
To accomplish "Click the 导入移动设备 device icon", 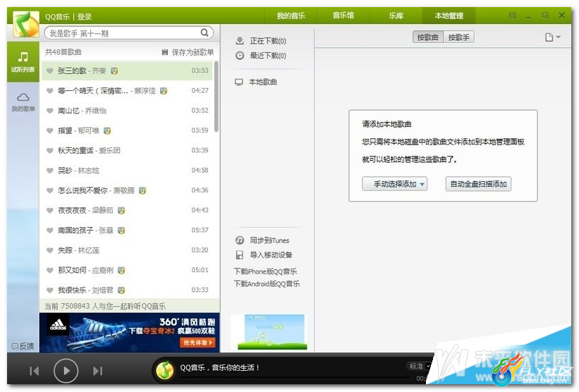I will point(240,255).
